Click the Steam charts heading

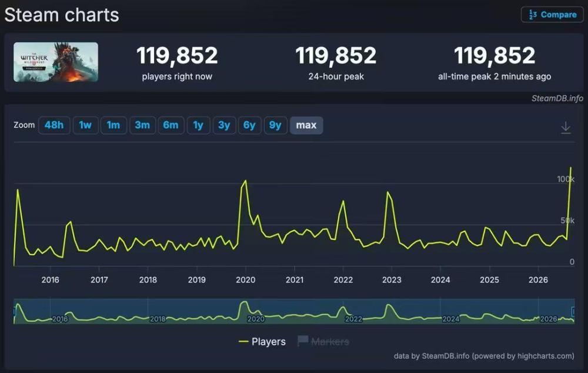[62, 15]
